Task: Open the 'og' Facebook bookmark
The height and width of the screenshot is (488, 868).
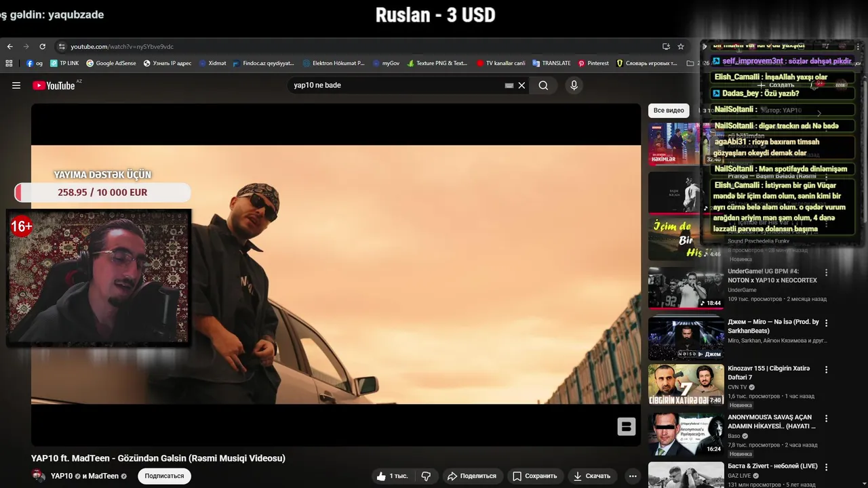Action: pos(35,63)
